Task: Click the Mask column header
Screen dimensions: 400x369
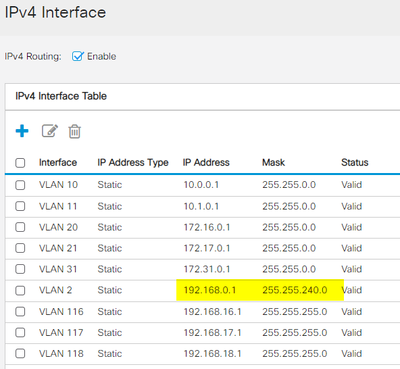Action: point(273,162)
